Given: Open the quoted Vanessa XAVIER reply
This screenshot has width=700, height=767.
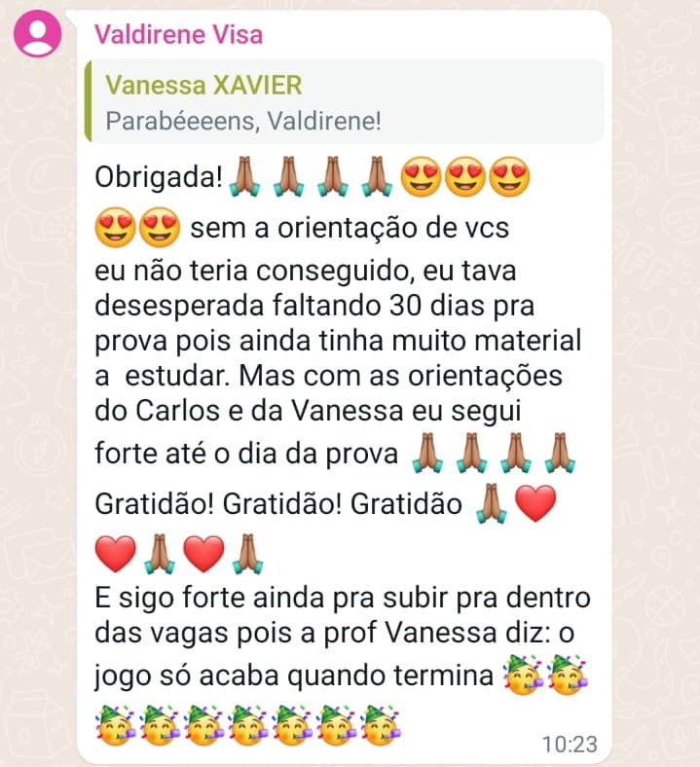Looking at the screenshot, I should (x=345, y=101).
